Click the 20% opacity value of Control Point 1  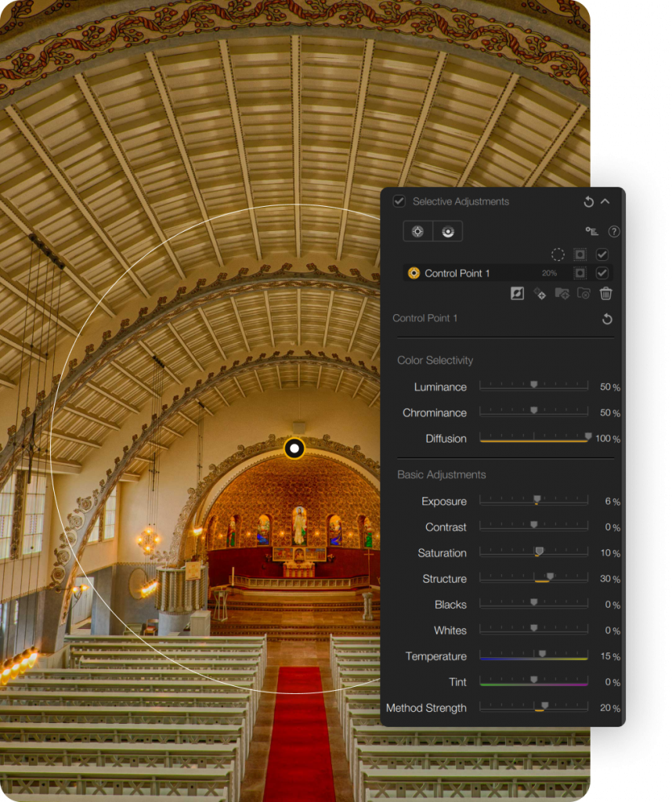point(551,273)
